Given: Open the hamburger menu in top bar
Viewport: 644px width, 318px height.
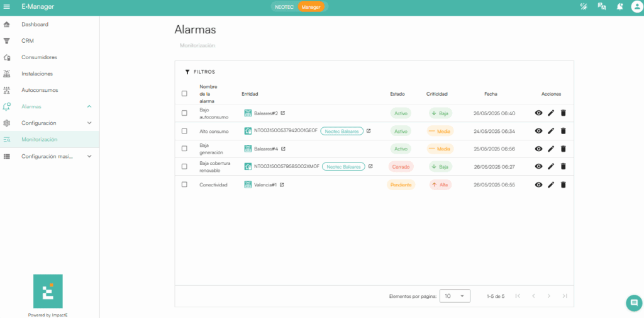Looking at the screenshot, I should tap(7, 6).
